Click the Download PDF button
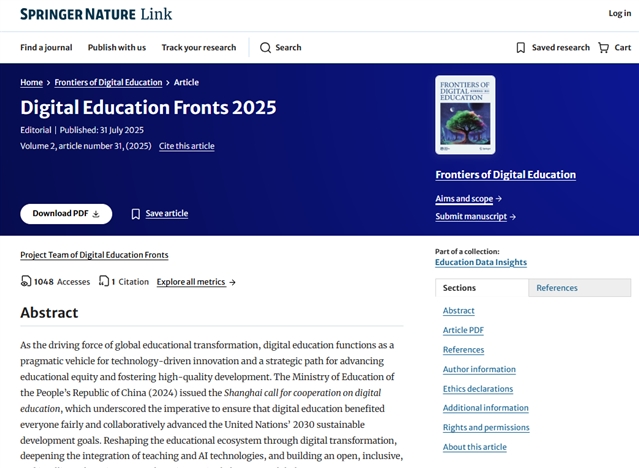Viewport: 639px width, 468px height. point(66,214)
